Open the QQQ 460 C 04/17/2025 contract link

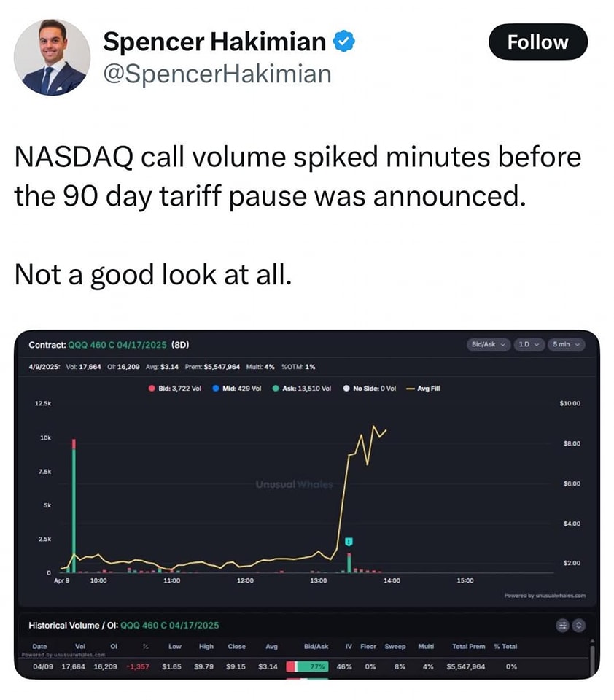[117, 345]
